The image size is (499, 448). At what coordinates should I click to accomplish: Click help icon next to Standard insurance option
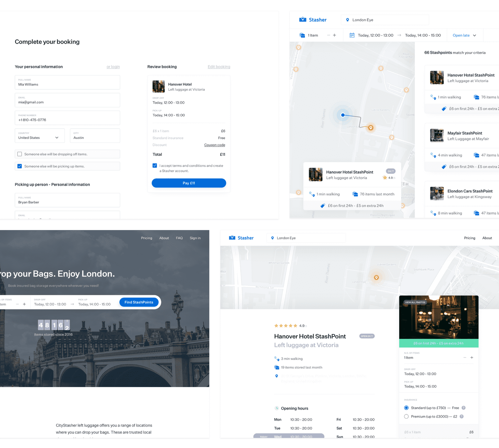[x=464, y=408]
